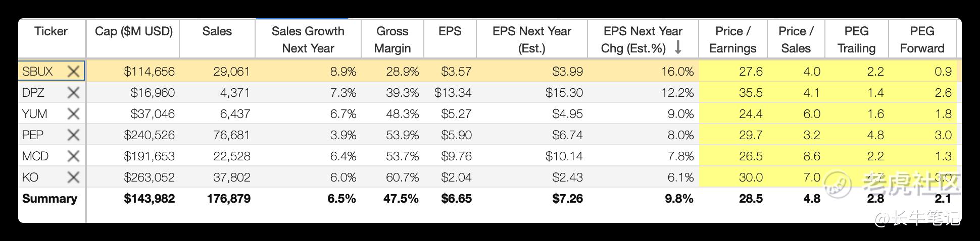Select the SBUX ticker cell
Screen dimensions: 980x241
coord(52,71)
